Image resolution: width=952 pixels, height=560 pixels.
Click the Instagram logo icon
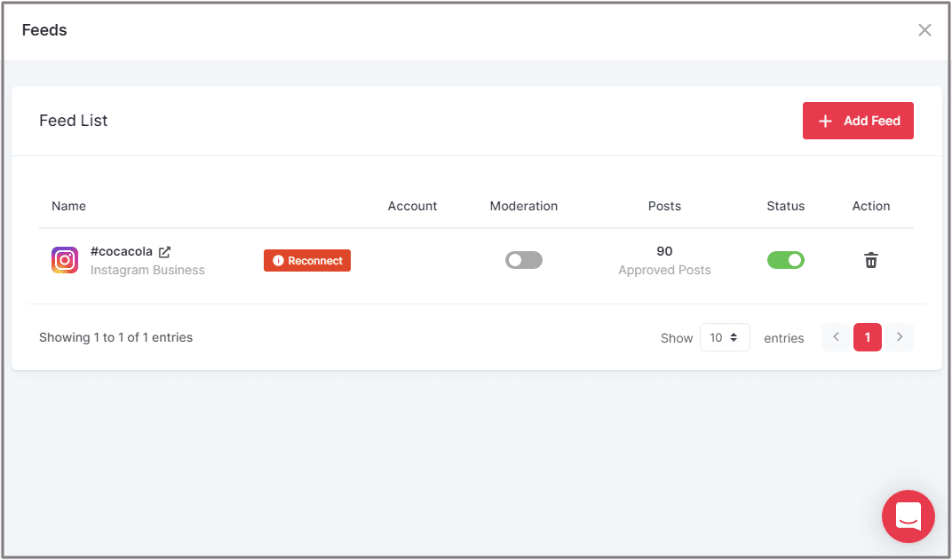coord(65,260)
